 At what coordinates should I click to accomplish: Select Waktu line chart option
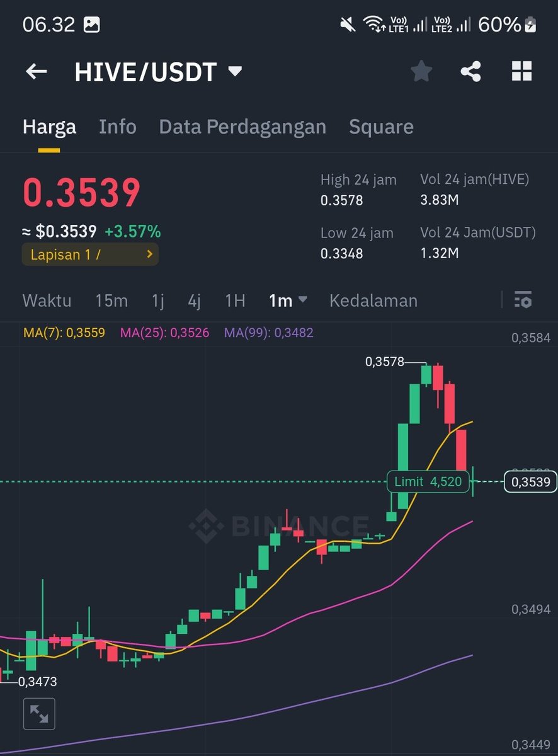point(47,301)
